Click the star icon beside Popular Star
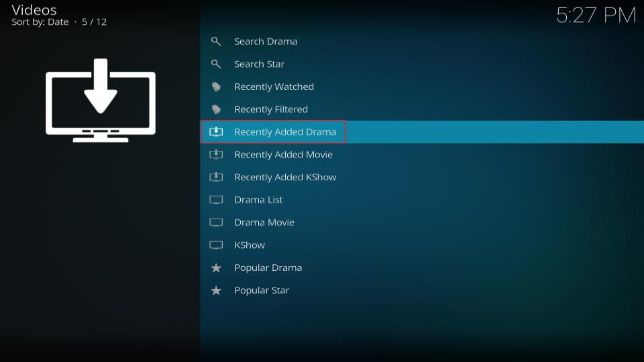The width and height of the screenshot is (644, 362). (216, 290)
